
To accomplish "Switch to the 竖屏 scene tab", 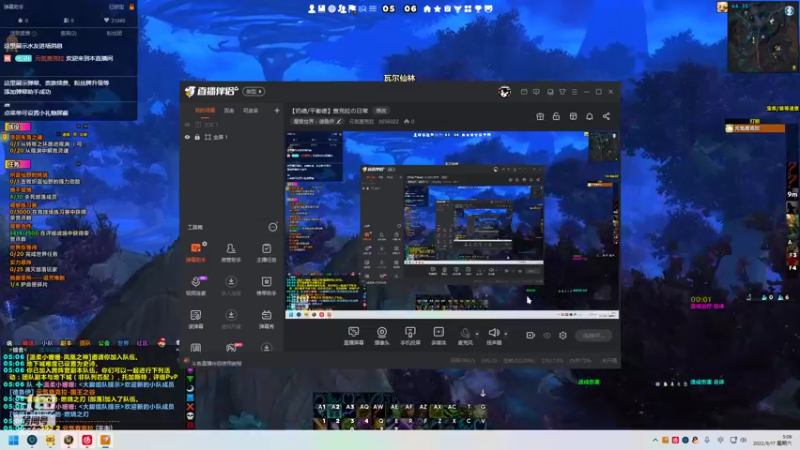I will pos(229,111).
